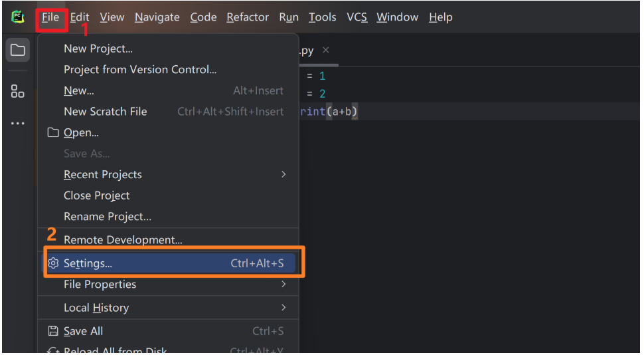Click the gear icon beside Settings

click(53, 263)
